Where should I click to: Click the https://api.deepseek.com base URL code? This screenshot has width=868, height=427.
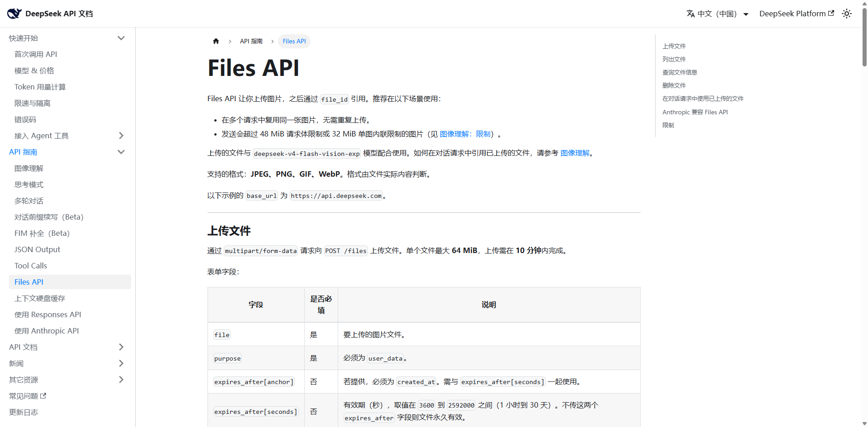tap(336, 196)
